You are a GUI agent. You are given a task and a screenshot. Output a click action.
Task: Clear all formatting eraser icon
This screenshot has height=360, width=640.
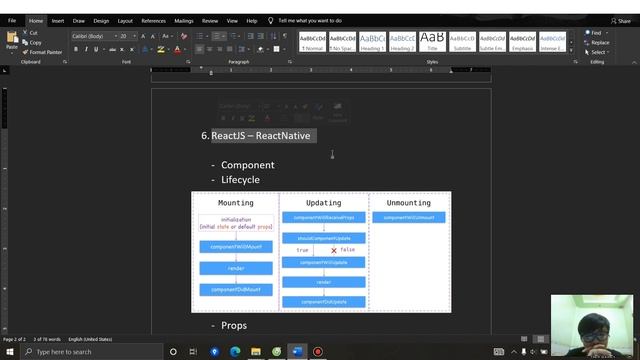pyautogui.click(x=184, y=36)
